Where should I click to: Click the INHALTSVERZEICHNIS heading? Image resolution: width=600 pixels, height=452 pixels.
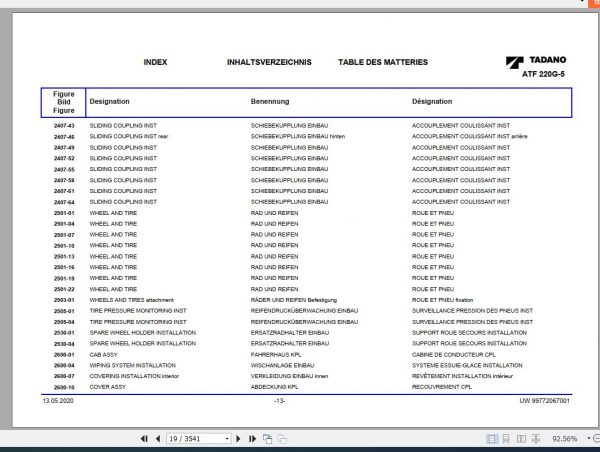(269, 62)
